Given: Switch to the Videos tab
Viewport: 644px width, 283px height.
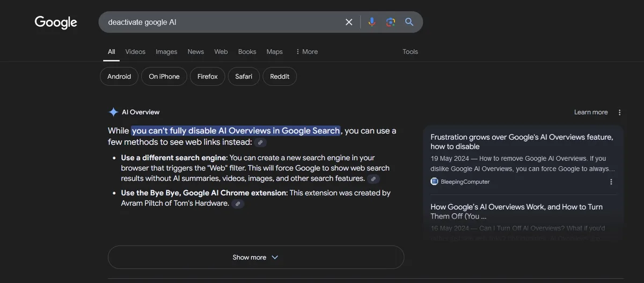Looking at the screenshot, I should pyautogui.click(x=135, y=52).
